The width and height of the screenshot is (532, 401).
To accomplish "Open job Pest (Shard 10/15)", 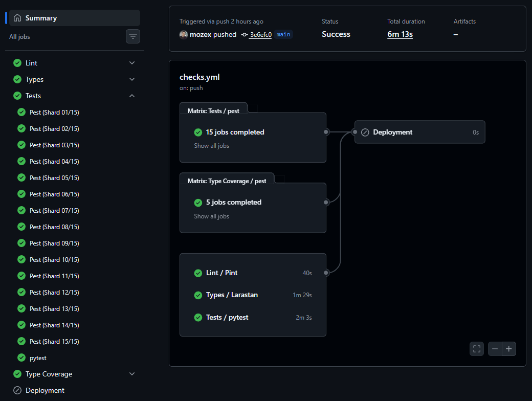I will click(x=54, y=259).
